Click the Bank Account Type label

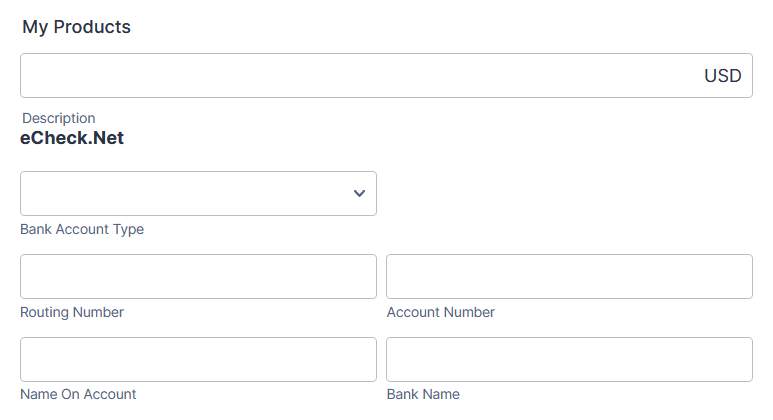[82, 229]
